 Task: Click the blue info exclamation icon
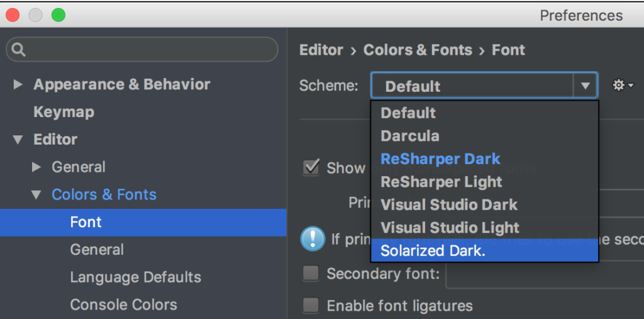click(x=313, y=239)
